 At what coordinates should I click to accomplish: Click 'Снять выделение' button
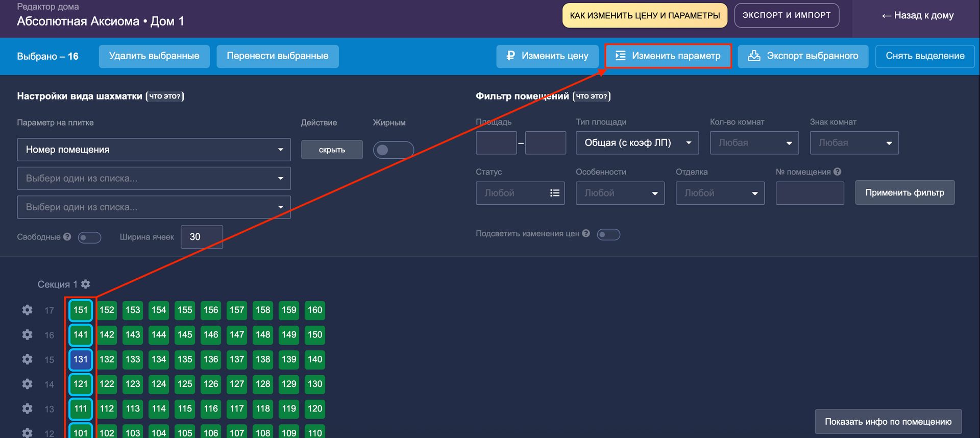click(925, 56)
